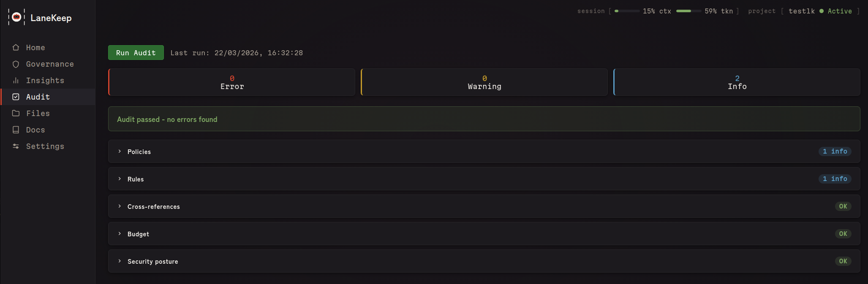The image size is (868, 284).
Task: Click the Docs book icon
Action: (x=16, y=130)
